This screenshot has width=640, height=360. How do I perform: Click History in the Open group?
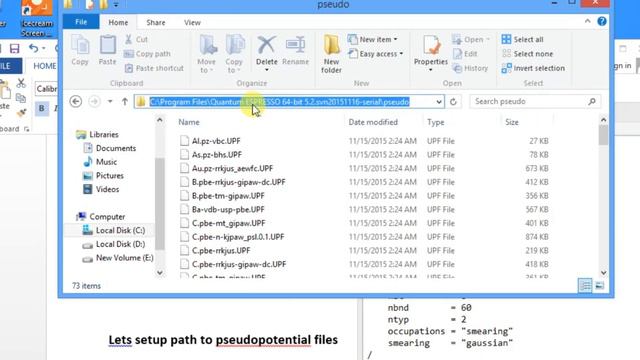[470, 68]
